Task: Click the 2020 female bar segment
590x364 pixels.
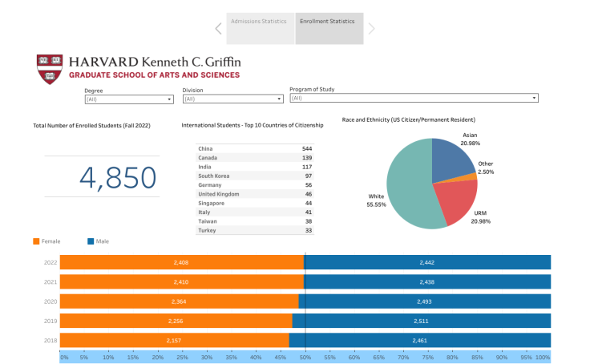Action: pos(179,301)
